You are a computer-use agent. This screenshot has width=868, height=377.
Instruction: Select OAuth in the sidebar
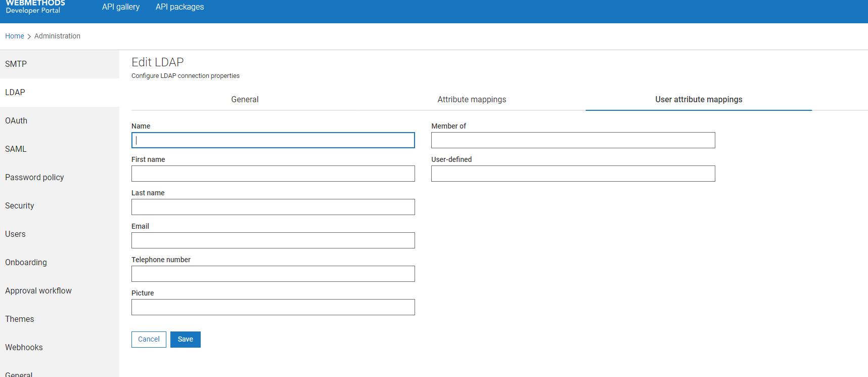click(x=16, y=121)
